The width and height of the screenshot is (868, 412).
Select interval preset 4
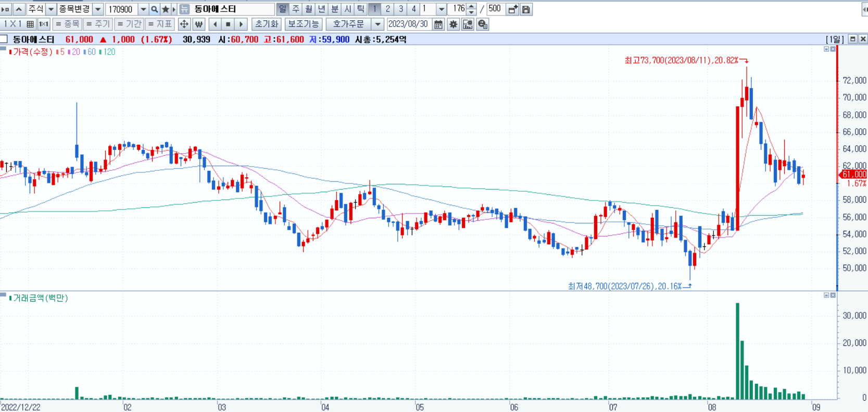point(413,9)
